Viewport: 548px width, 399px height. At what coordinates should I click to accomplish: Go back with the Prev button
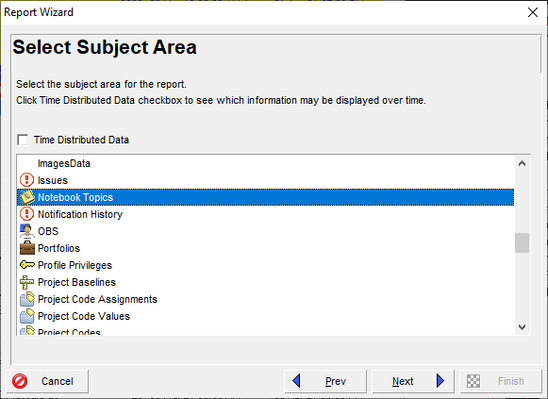pos(325,381)
